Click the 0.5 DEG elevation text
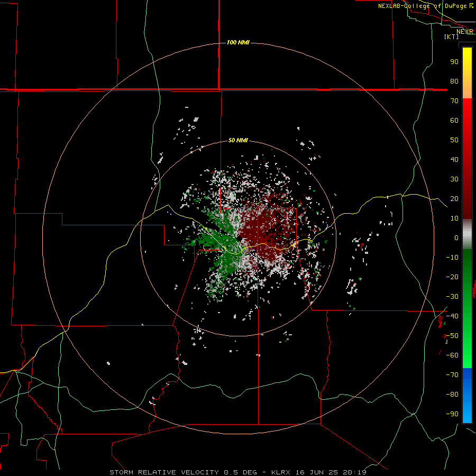This screenshot has width=476, height=476. 241,472
